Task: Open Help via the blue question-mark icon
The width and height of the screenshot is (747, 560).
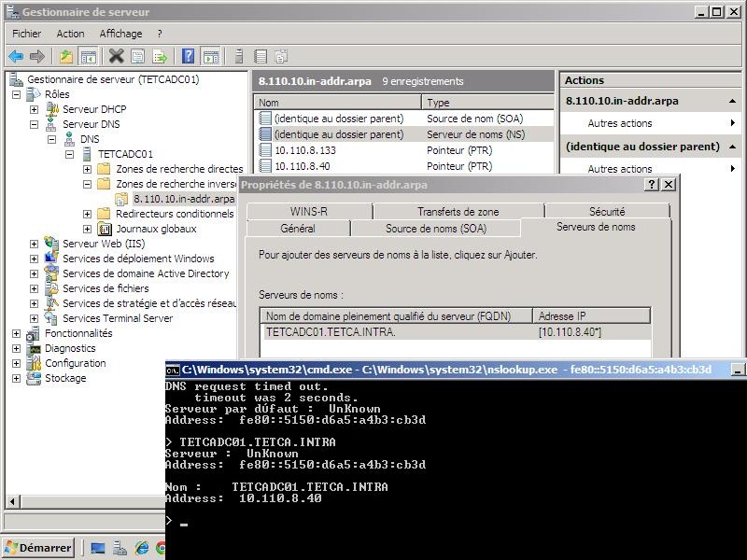Action: coord(189,57)
